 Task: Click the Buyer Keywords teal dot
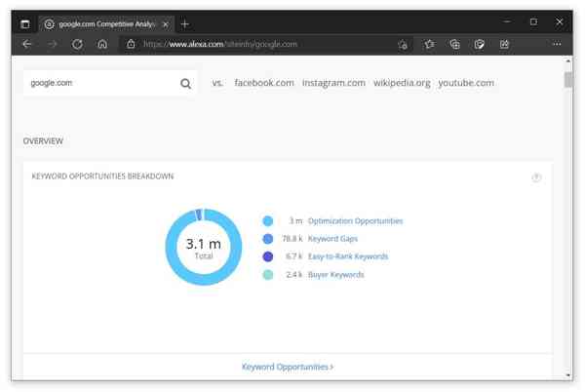268,275
